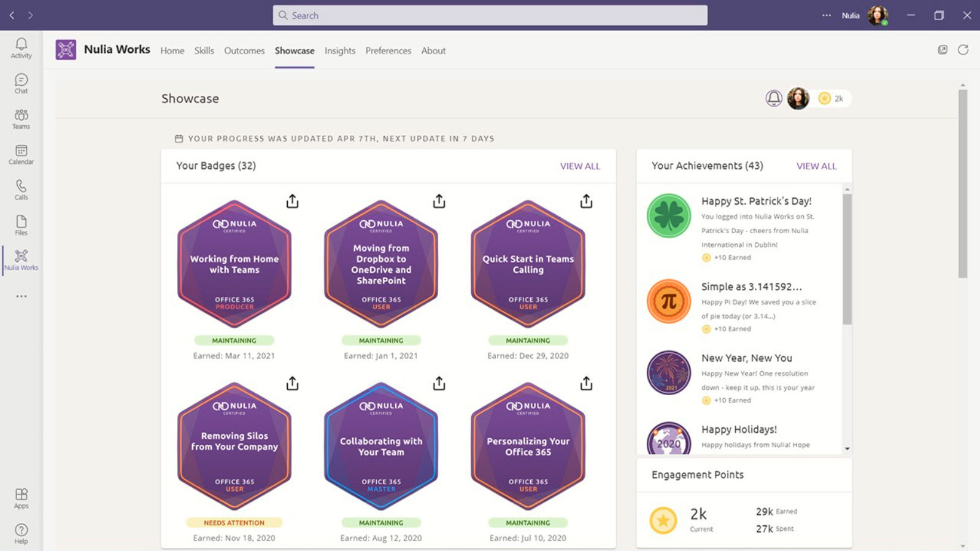Open Help in the sidebar
This screenshot has height=551, width=980.
pos(21,534)
